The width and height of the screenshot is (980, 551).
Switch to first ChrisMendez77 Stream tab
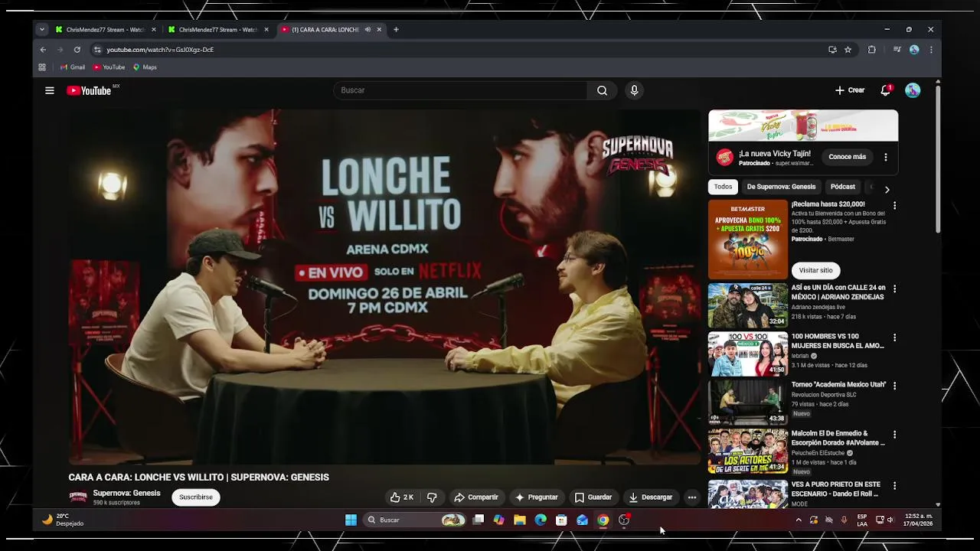point(106,30)
